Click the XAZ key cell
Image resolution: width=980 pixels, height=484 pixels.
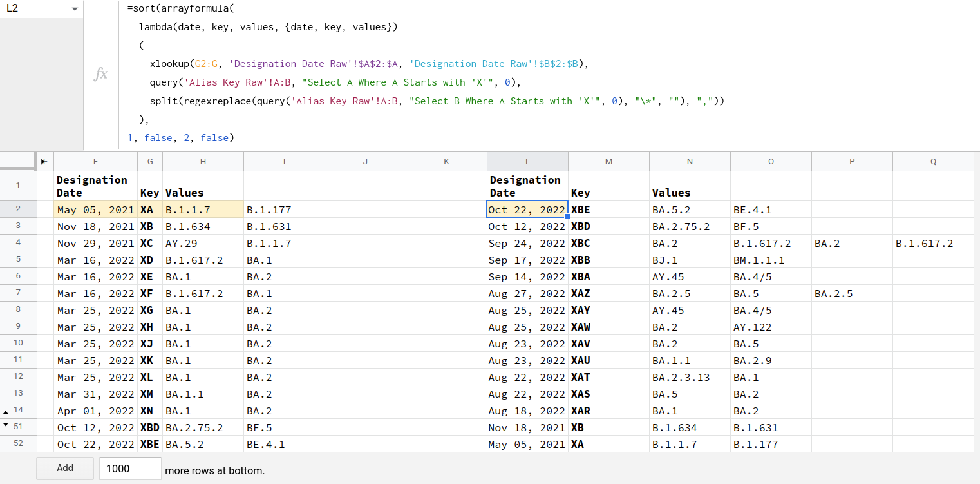coord(608,293)
